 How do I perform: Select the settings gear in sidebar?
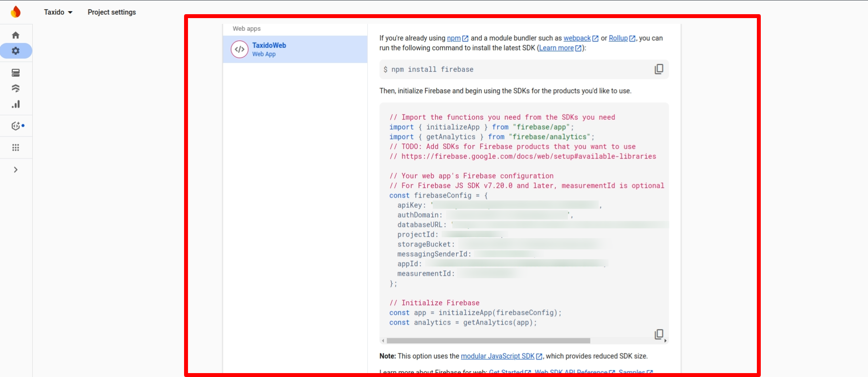[x=16, y=51]
